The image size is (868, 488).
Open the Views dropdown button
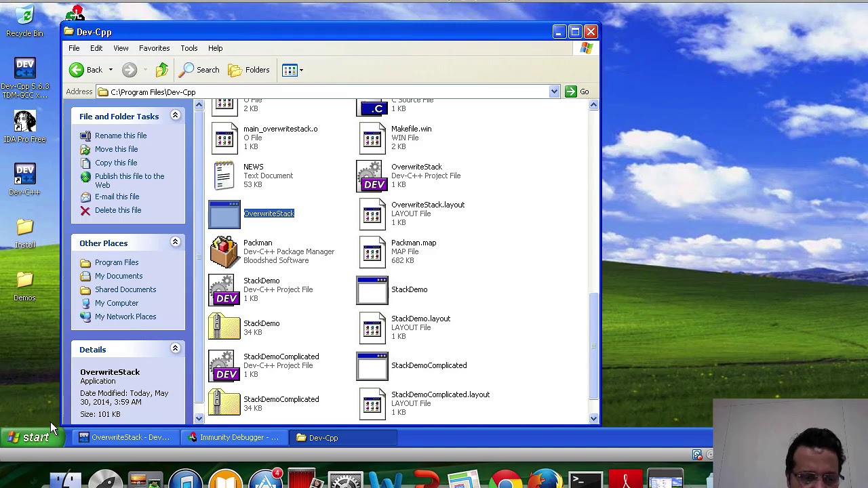(293, 70)
